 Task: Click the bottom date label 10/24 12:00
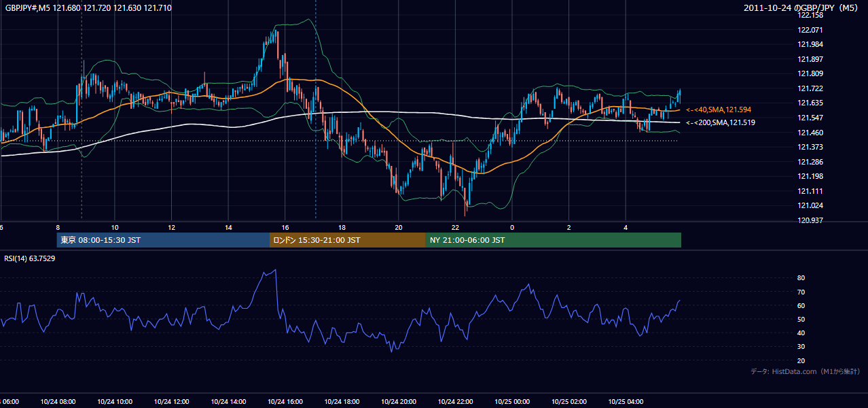tap(172, 402)
